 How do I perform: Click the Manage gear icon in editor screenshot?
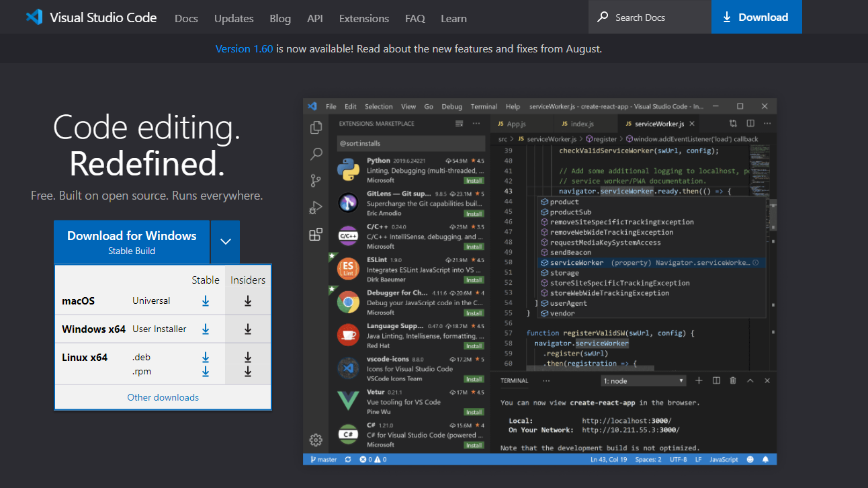[x=316, y=440]
